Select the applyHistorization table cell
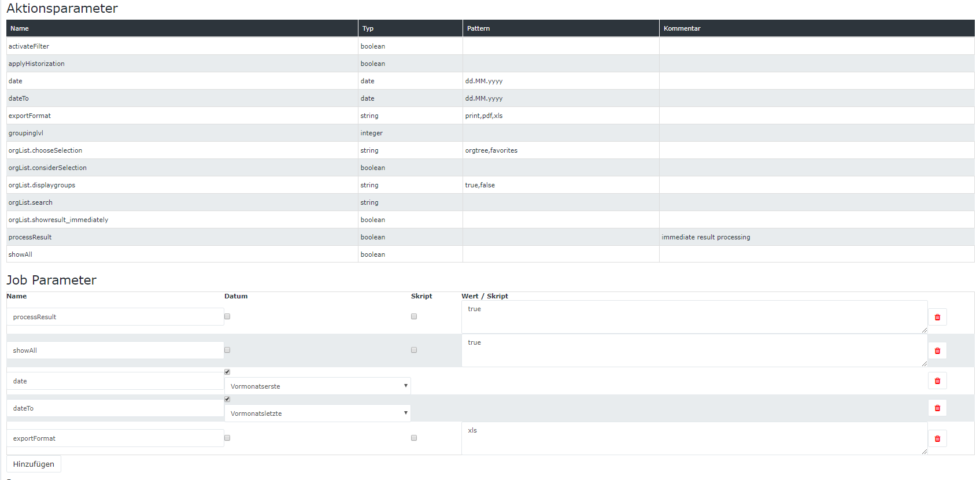This screenshot has height=480, width=980. click(182, 64)
